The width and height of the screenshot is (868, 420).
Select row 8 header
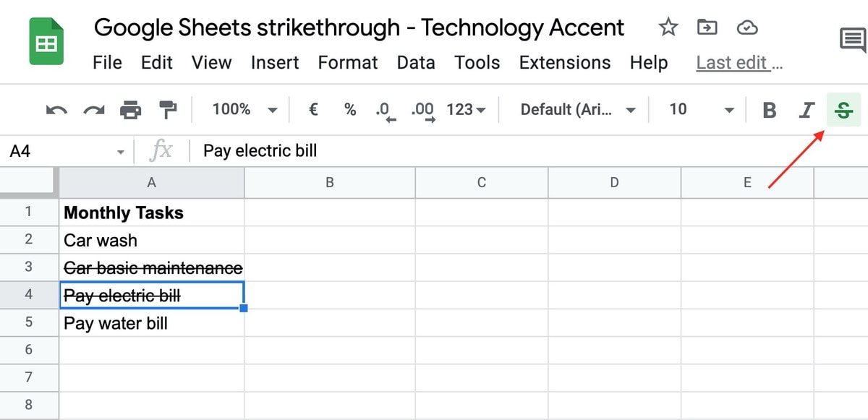tap(29, 404)
